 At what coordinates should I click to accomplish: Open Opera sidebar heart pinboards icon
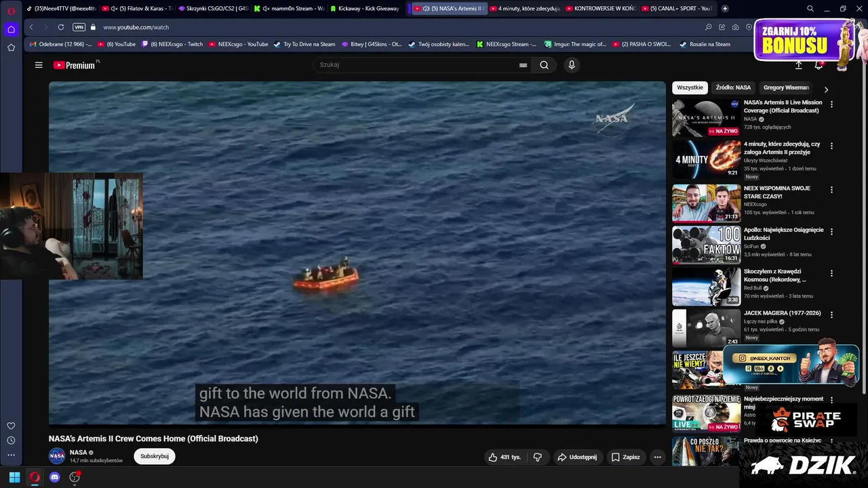coord(11,426)
